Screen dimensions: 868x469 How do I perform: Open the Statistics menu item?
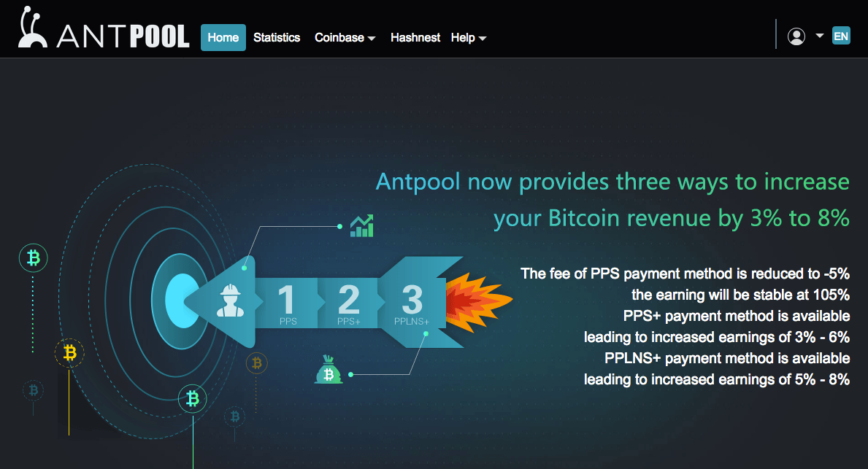(277, 38)
